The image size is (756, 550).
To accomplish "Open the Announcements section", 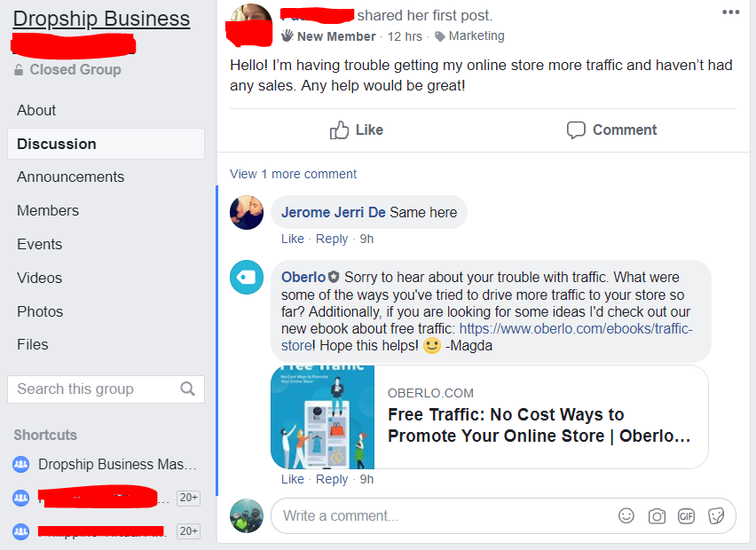I will point(70,177).
